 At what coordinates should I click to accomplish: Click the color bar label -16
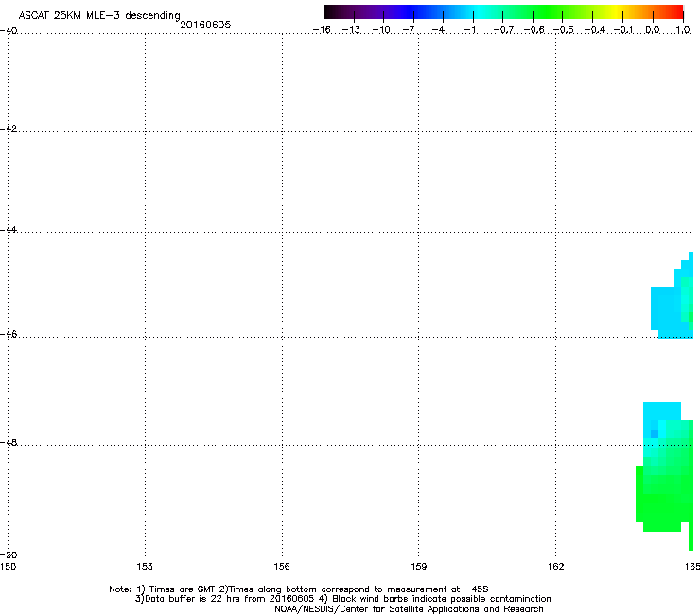pos(322,30)
